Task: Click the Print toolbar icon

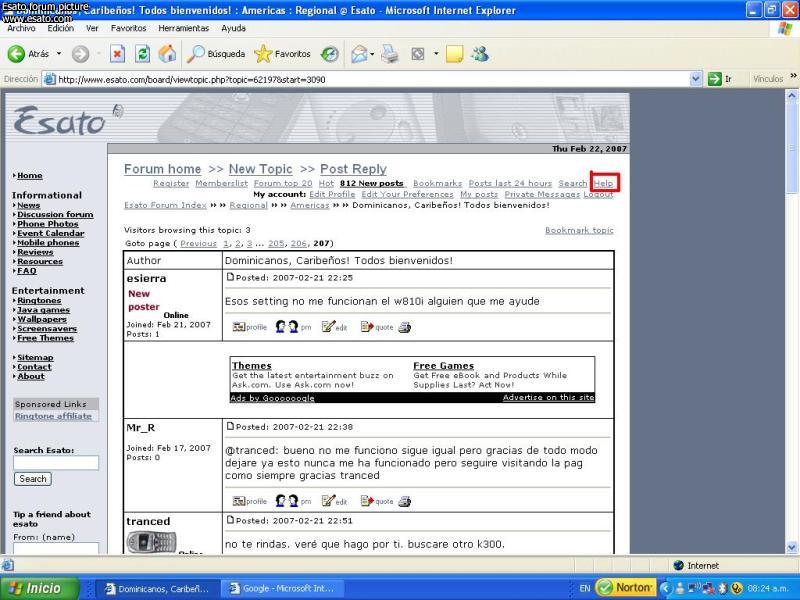Action: [390, 54]
